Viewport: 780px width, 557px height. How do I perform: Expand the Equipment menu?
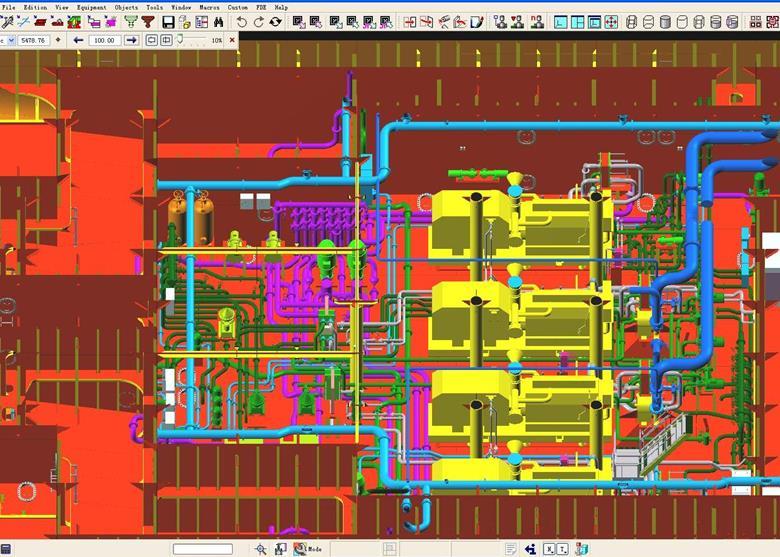point(91,6)
